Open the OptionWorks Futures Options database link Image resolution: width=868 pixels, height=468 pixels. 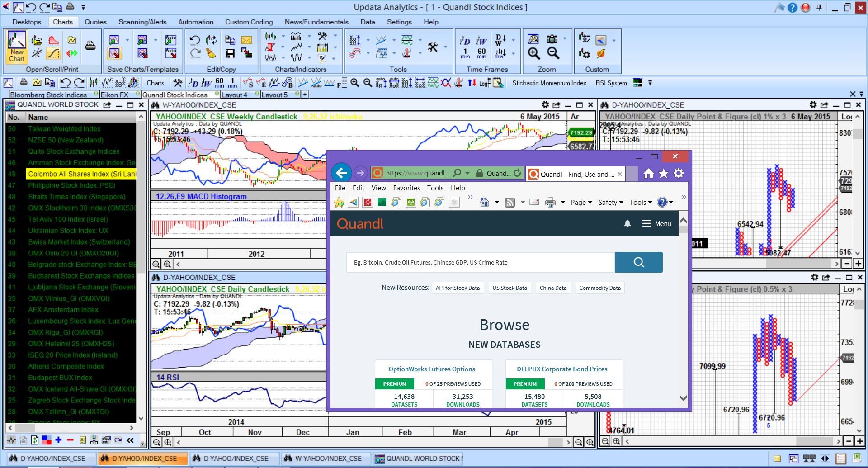432,369
